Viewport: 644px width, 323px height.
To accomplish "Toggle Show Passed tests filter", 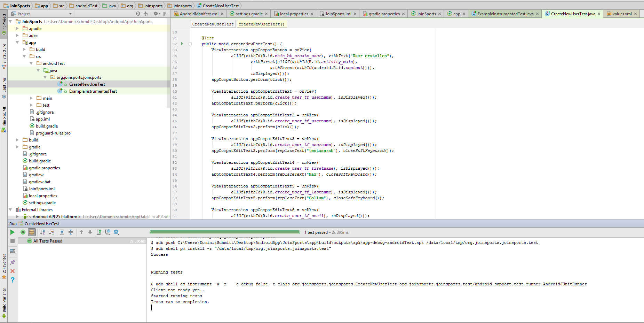I will point(23,232).
